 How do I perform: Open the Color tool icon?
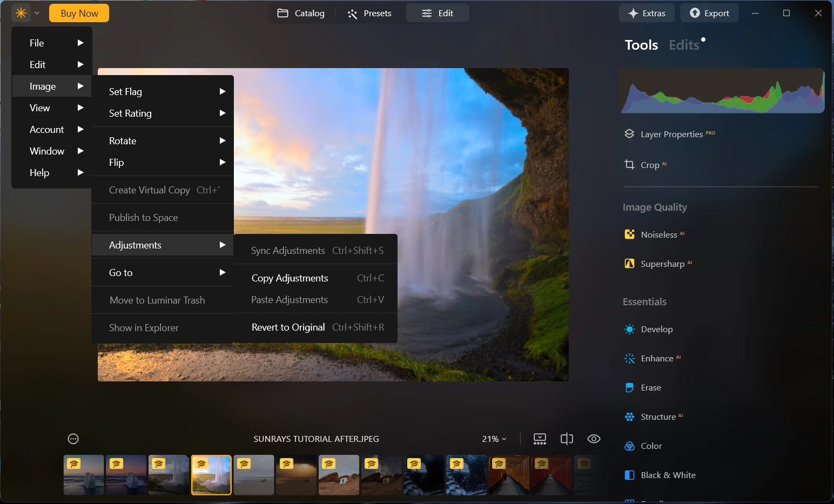coord(629,446)
